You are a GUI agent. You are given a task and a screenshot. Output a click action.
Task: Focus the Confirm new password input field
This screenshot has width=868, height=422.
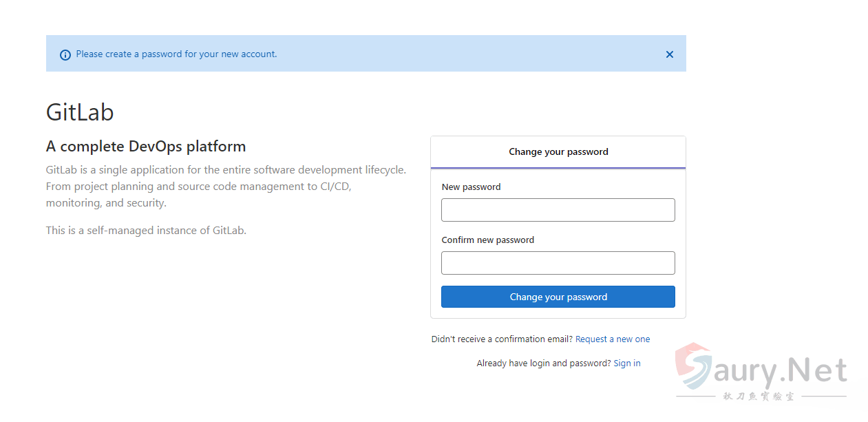(x=558, y=263)
